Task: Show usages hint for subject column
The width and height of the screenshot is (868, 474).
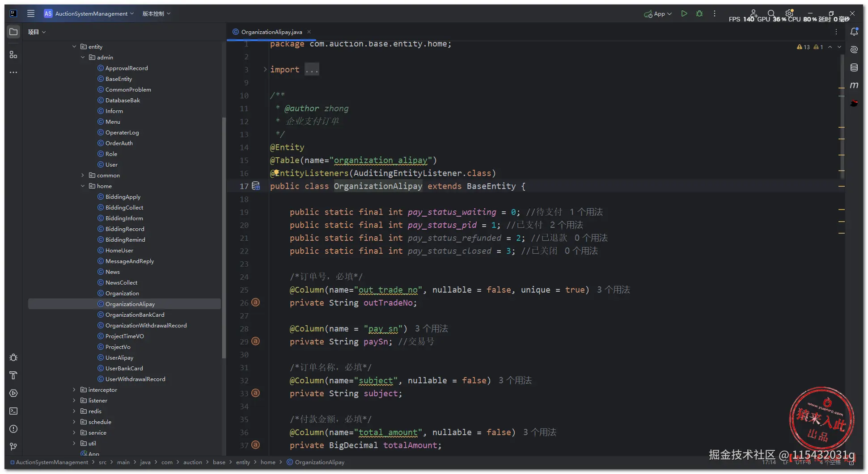Action: coord(515,380)
